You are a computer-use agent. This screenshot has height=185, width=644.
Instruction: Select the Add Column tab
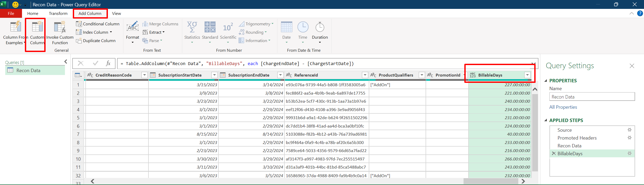click(90, 13)
